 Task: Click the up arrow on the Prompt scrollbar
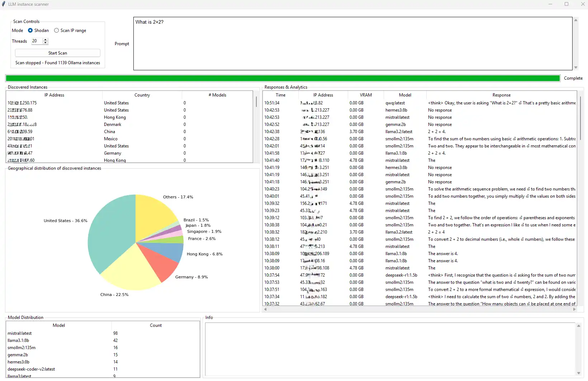pos(576,20)
